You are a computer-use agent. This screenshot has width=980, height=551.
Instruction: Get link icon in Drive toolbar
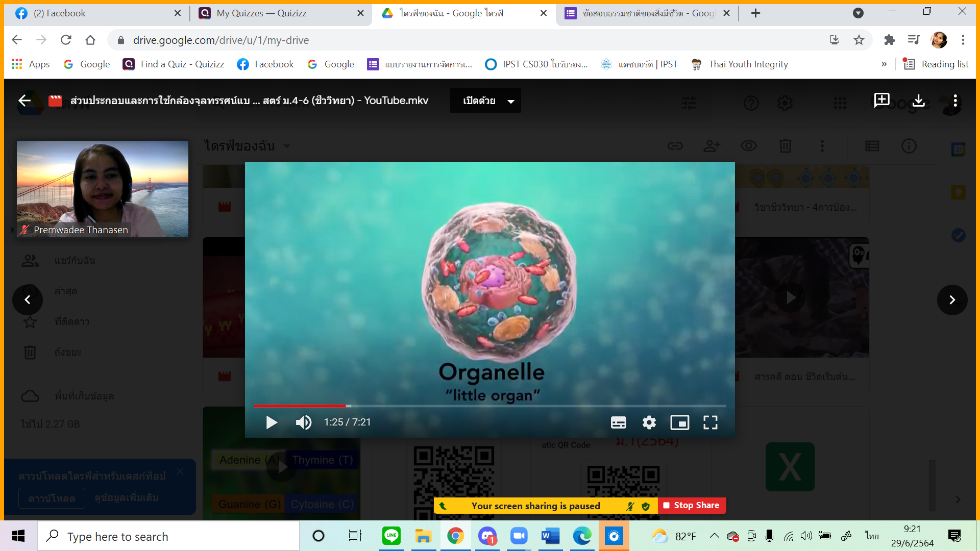click(675, 146)
